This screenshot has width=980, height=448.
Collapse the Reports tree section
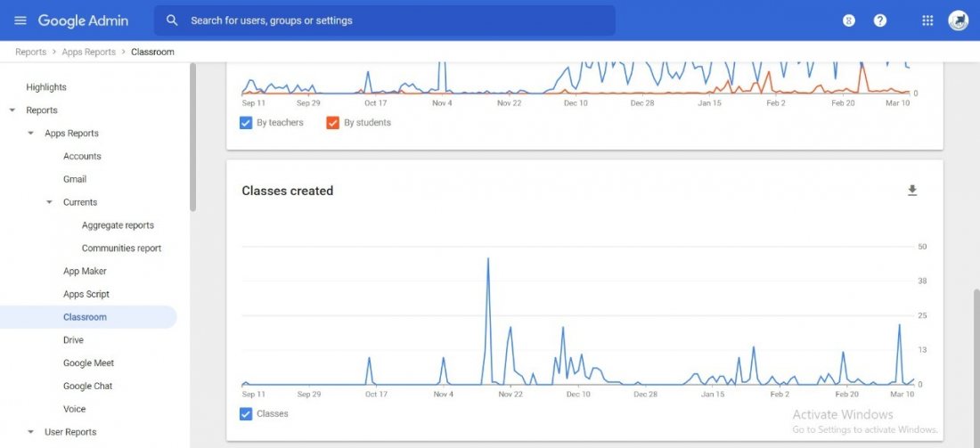12,110
